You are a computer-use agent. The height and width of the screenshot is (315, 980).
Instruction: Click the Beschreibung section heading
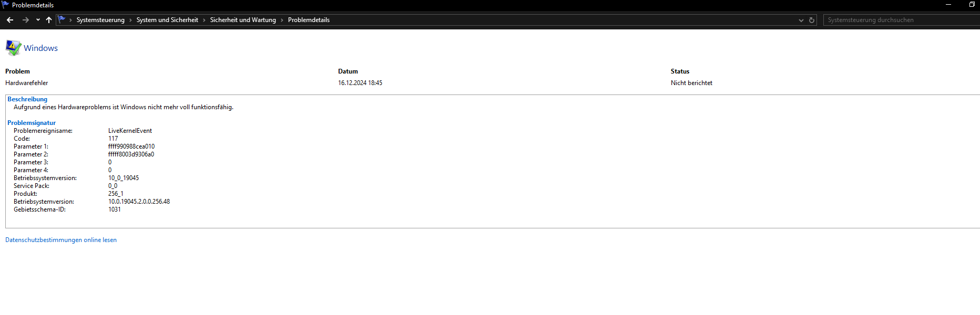click(x=27, y=99)
